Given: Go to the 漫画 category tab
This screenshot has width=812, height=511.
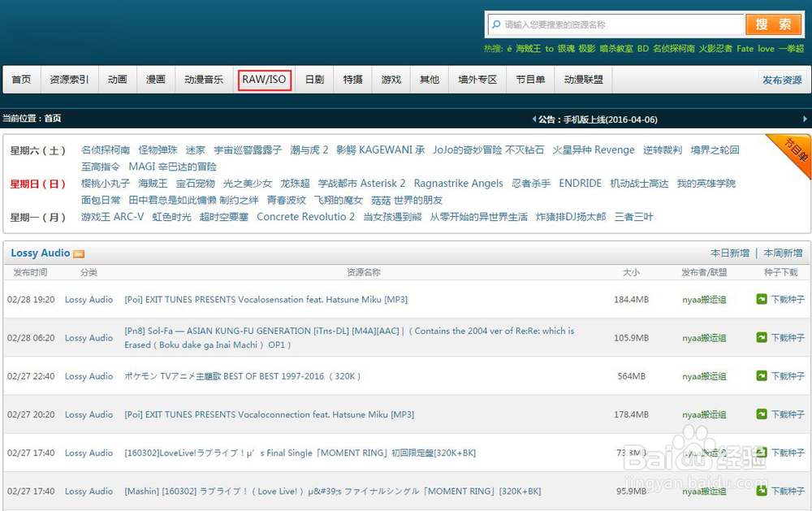Looking at the screenshot, I should [x=156, y=80].
